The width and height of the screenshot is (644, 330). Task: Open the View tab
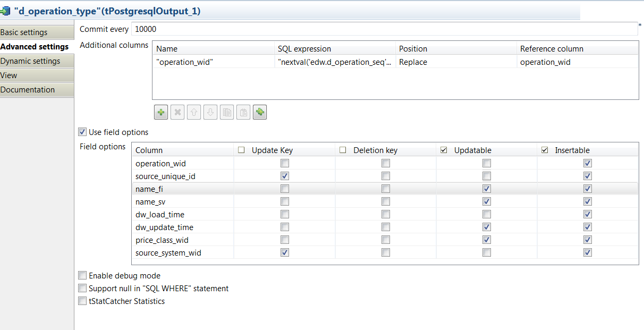pyautogui.click(x=37, y=75)
